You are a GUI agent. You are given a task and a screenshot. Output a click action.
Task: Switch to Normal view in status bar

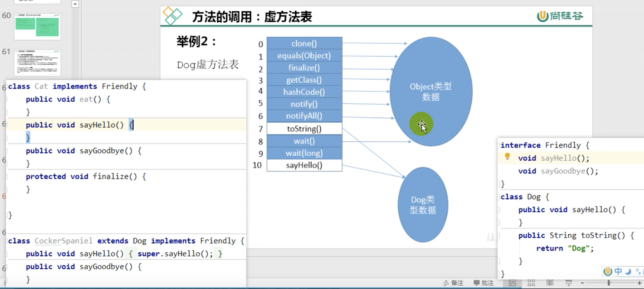click(x=512, y=283)
